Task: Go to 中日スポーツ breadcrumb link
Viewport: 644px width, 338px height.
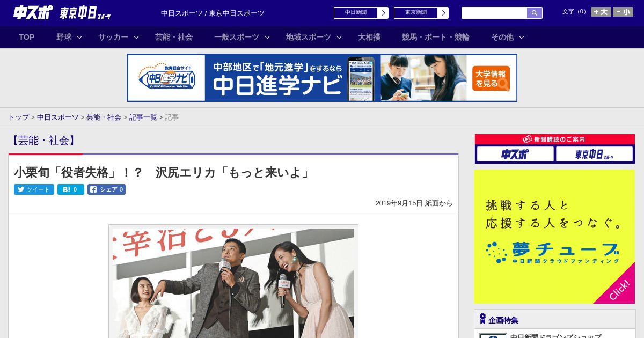Action: click(x=57, y=117)
